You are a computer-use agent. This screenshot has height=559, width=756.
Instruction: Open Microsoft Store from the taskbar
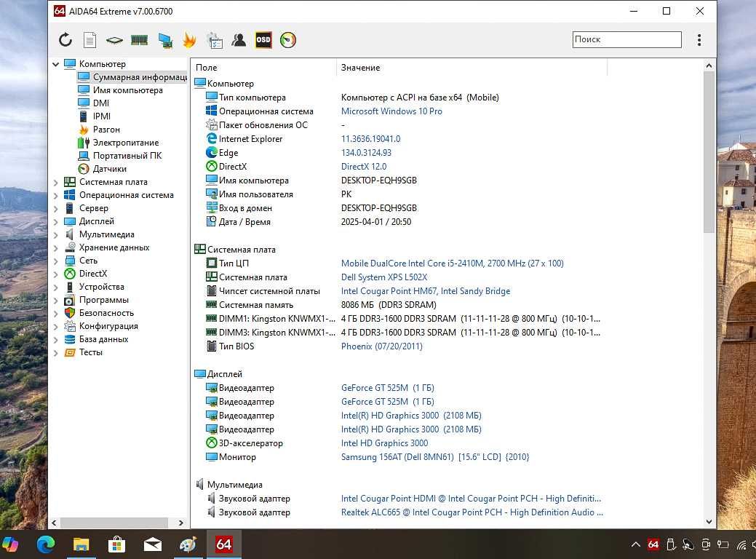(116, 545)
